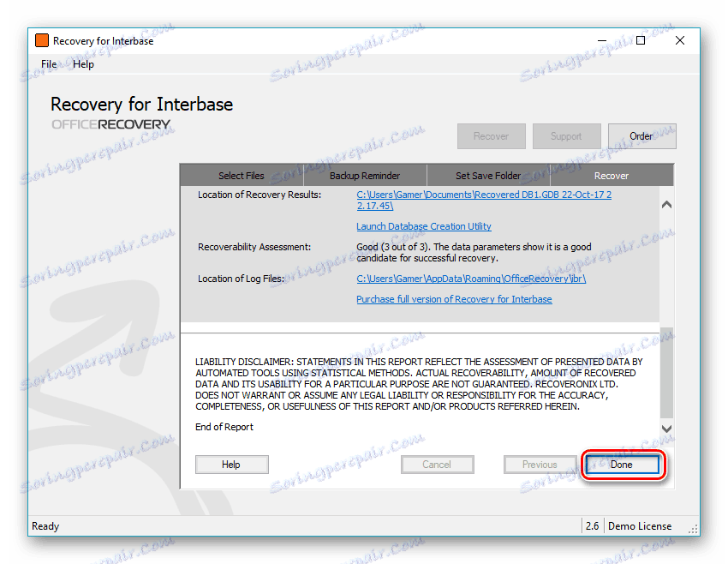
Task: Click Done to finish the recovery
Action: click(x=622, y=465)
